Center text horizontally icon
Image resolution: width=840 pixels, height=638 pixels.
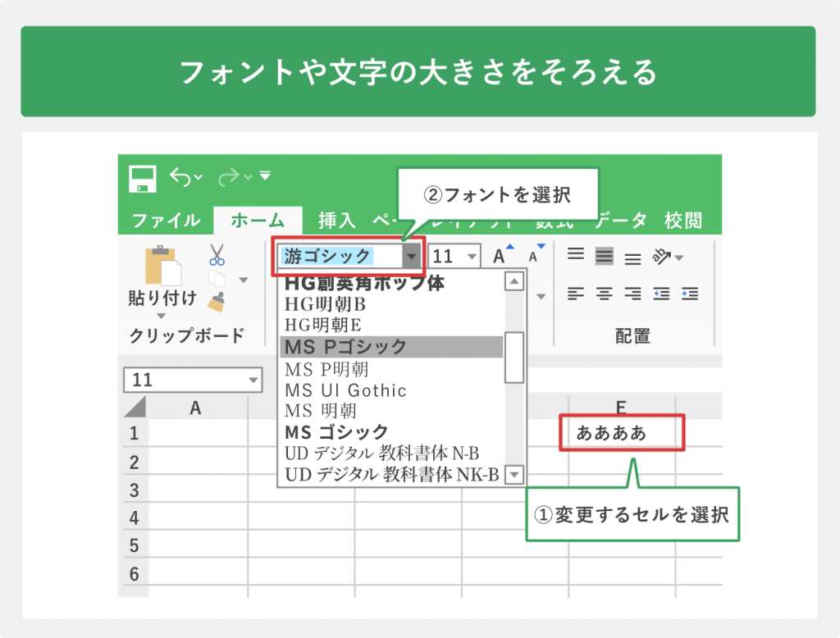pos(605,294)
